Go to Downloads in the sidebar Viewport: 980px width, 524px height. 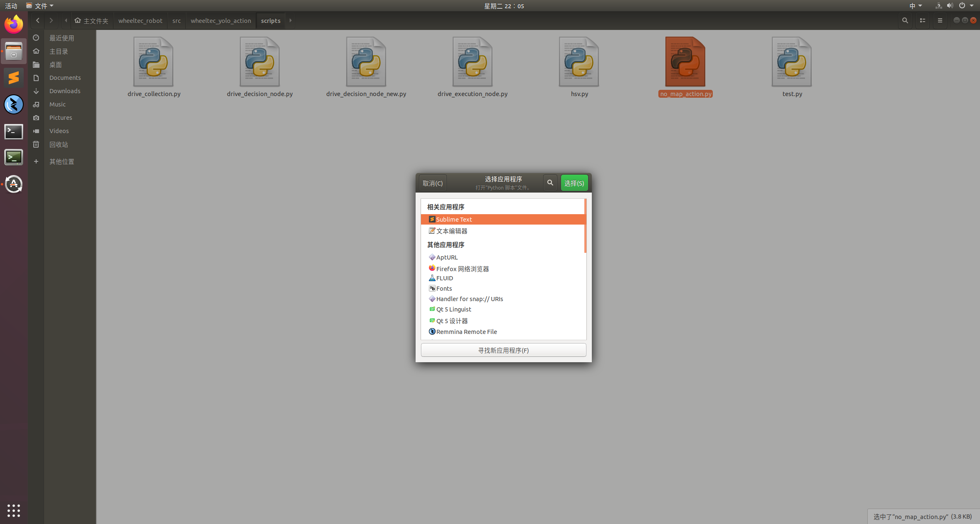pos(65,91)
